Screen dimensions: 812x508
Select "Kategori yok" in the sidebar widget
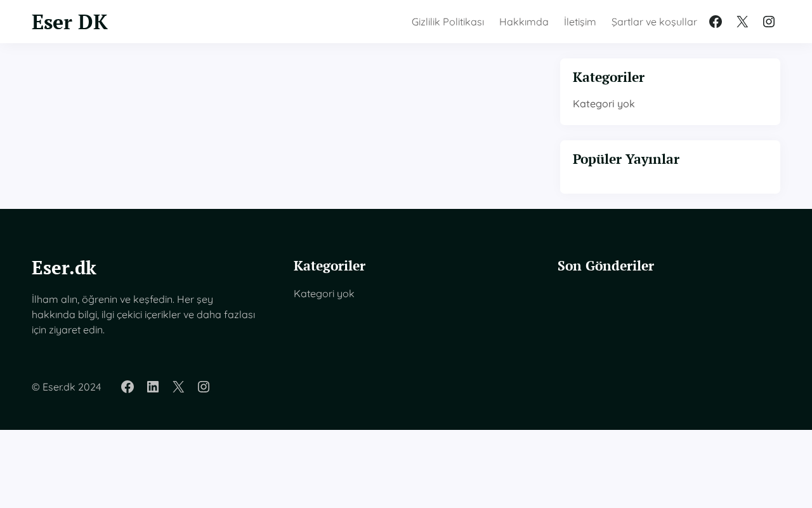(604, 104)
